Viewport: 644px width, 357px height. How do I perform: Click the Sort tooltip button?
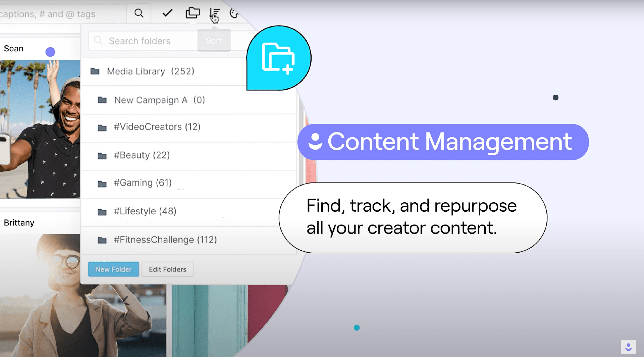(x=214, y=40)
